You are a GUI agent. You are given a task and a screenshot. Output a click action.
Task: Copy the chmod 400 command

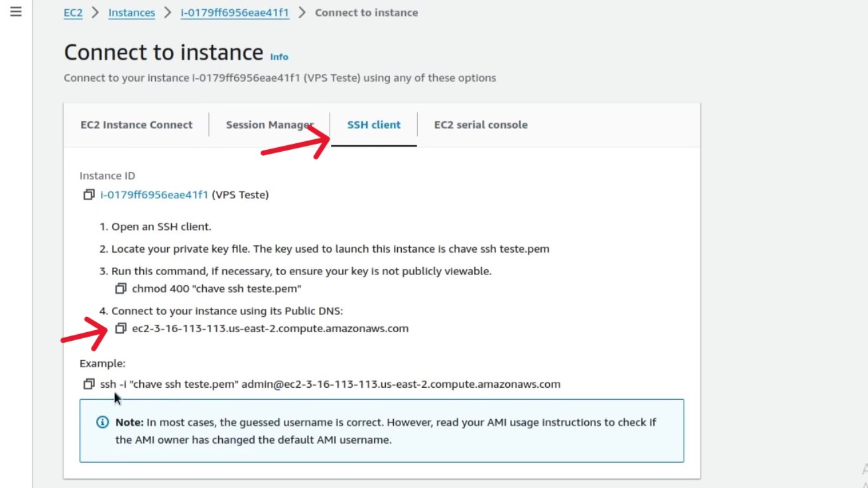point(121,288)
